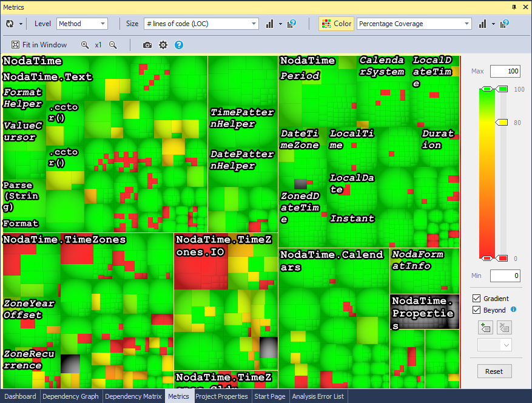Screen dimensions: 532x403
Task: Open the empty dropdown above Reset
Action: pos(494,345)
